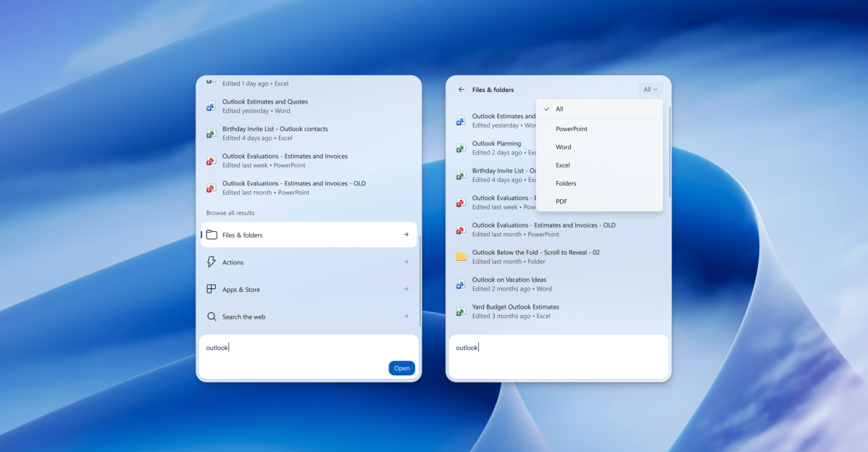This screenshot has width=868, height=452.
Task: Open the Actions category
Action: coord(309,261)
